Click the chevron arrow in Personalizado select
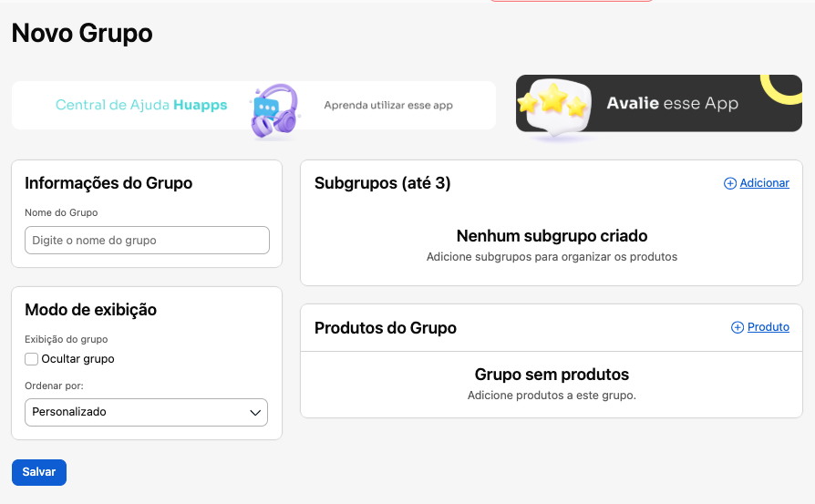 coord(254,413)
